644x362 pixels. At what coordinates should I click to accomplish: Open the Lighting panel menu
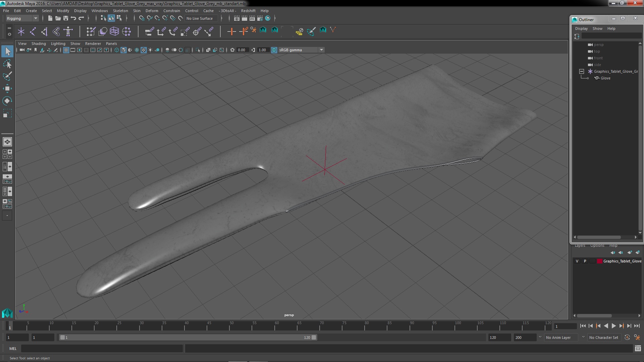point(58,44)
